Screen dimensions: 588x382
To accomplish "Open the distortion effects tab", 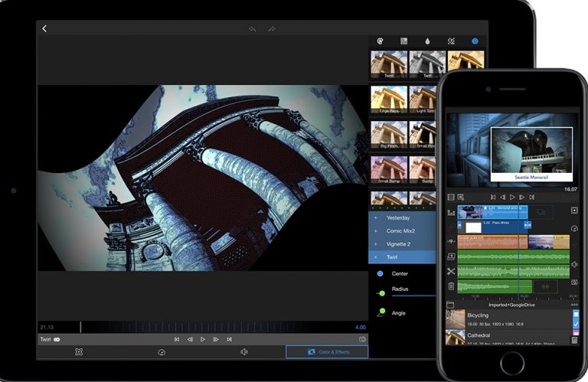I will point(475,41).
